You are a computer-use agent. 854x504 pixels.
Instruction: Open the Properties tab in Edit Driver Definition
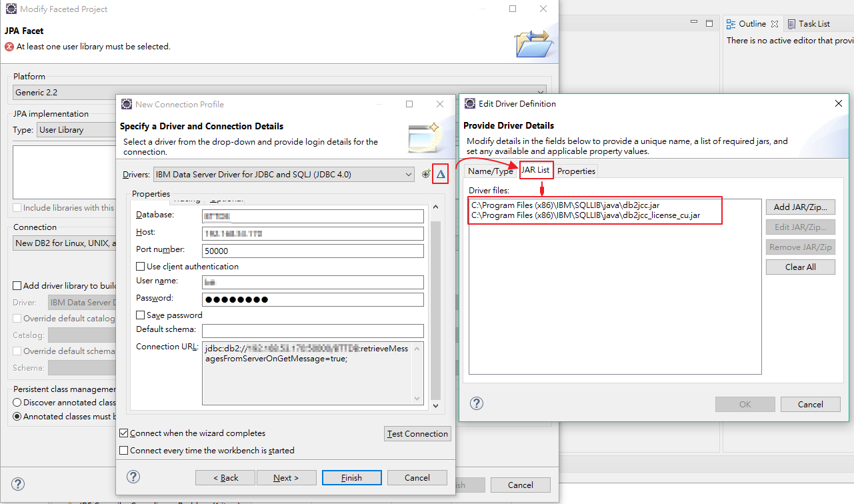click(x=575, y=171)
